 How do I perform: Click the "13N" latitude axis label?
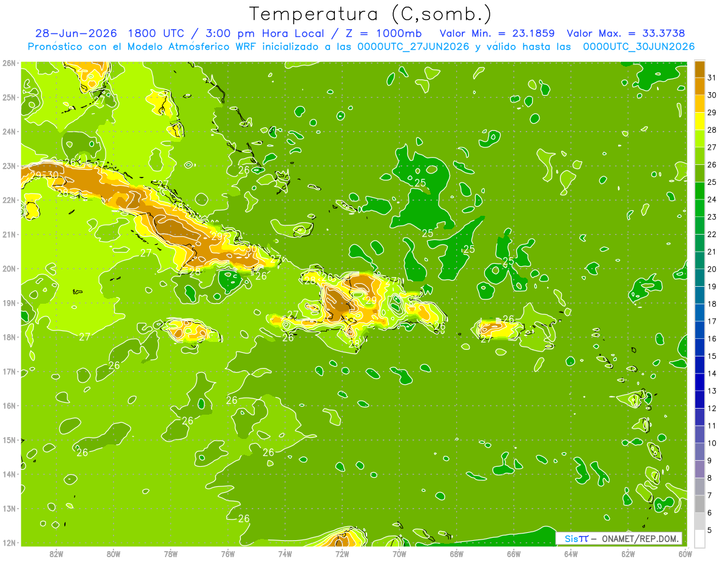(8, 508)
